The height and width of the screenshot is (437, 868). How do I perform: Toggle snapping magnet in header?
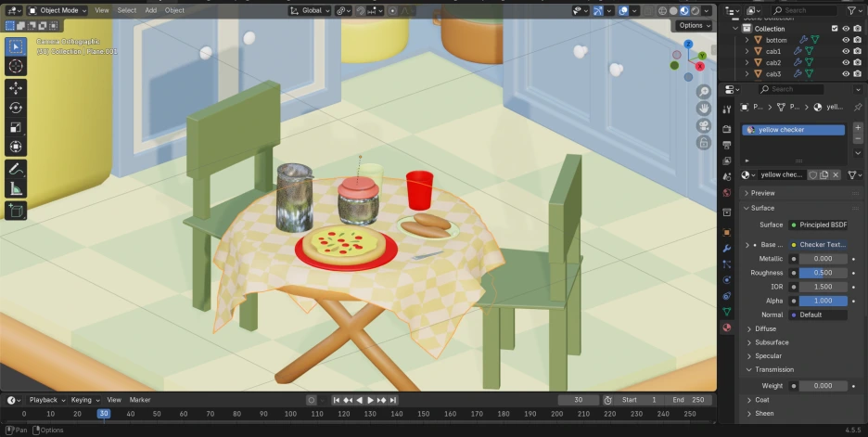(361, 10)
